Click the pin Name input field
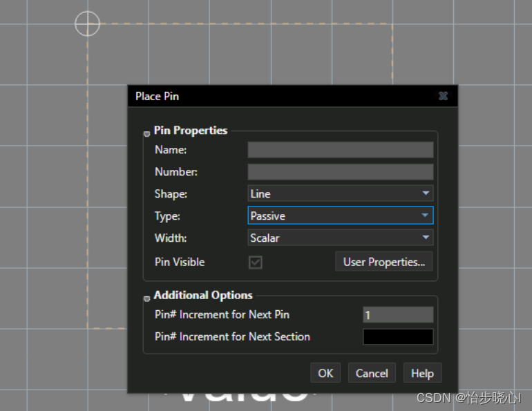Viewport: 532px width, 411px height. (340, 150)
